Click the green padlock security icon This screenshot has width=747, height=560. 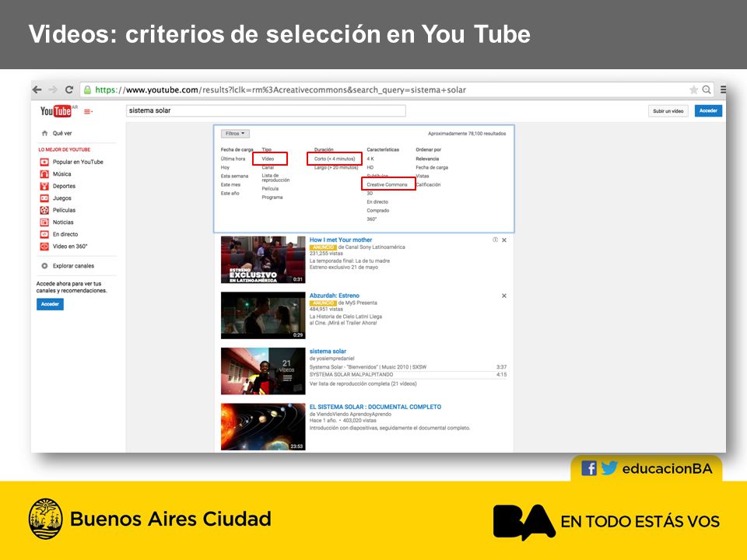[x=87, y=89]
